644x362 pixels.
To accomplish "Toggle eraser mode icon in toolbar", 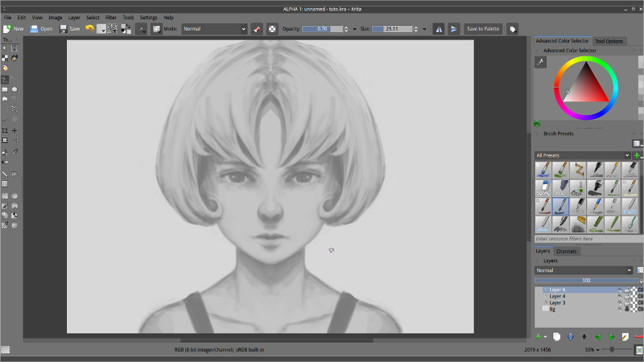I will coord(257,29).
